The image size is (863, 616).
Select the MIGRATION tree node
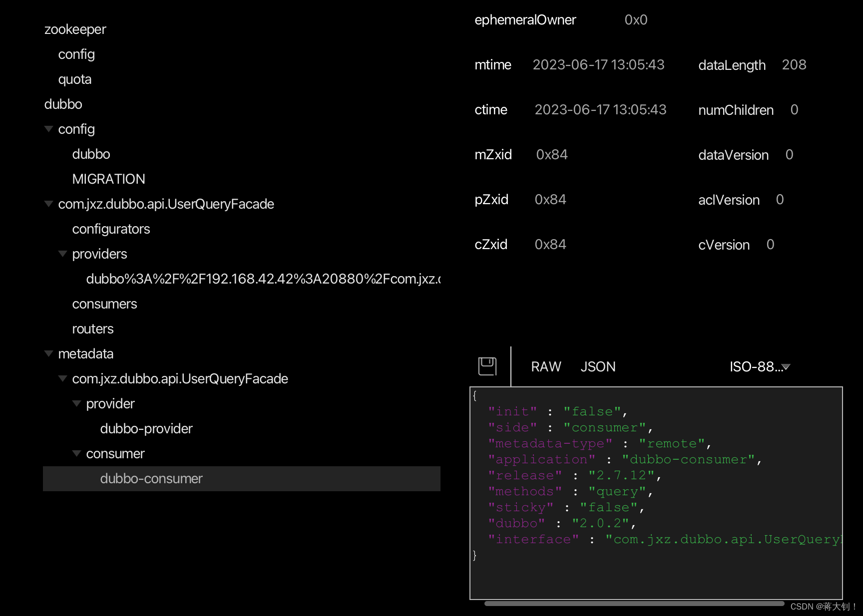pos(109,179)
